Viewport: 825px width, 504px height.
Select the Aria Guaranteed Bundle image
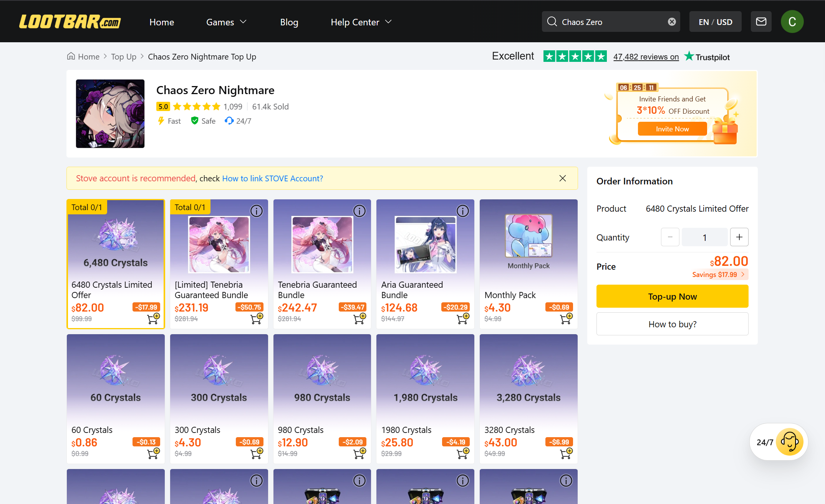coord(425,244)
